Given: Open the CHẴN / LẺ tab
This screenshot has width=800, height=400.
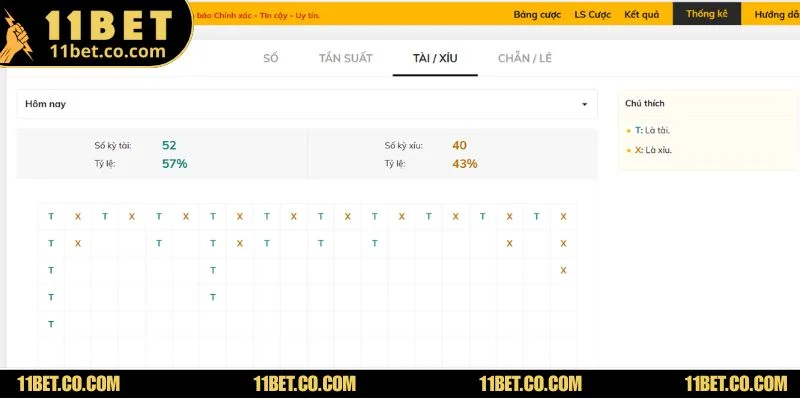Looking at the screenshot, I should pos(525,58).
